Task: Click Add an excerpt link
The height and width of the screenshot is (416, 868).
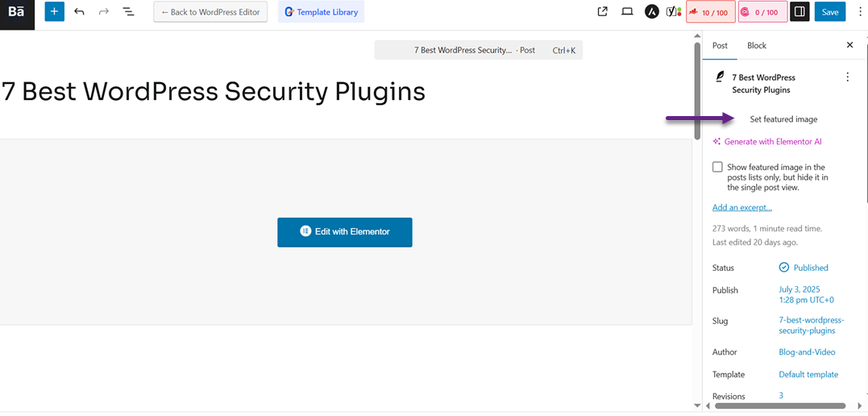Action: (x=741, y=208)
